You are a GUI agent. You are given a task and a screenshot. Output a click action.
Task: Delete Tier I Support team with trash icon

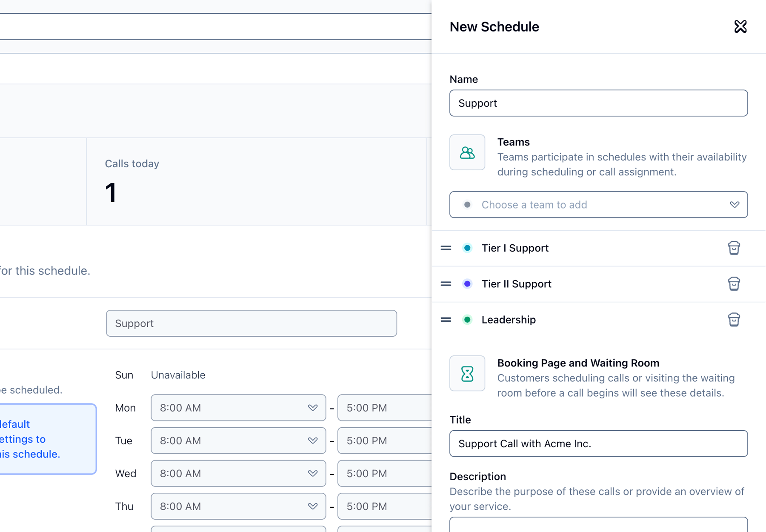click(734, 248)
